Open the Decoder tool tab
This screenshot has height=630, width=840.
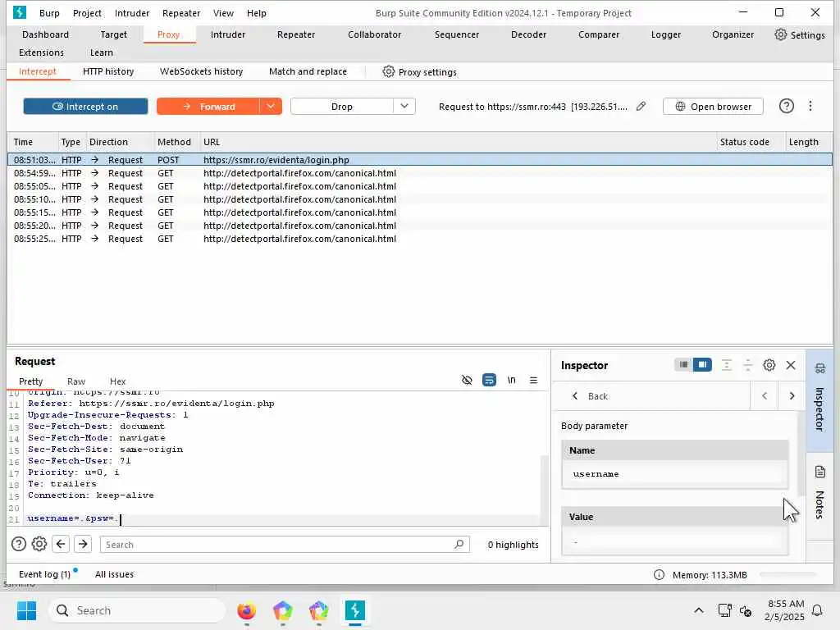[x=528, y=34]
